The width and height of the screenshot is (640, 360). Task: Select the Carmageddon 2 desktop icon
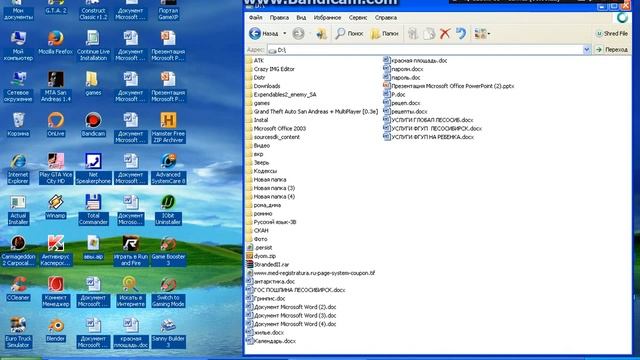[18, 251]
